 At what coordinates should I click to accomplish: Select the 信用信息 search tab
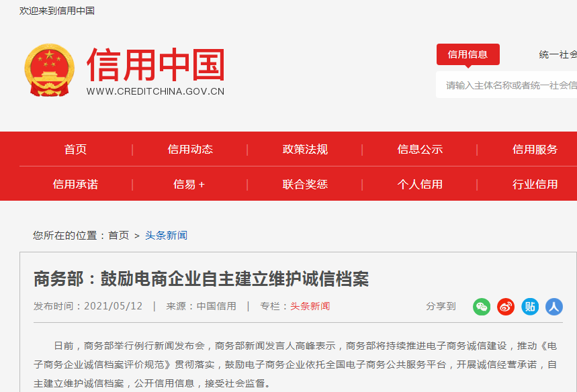tap(468, 54)
